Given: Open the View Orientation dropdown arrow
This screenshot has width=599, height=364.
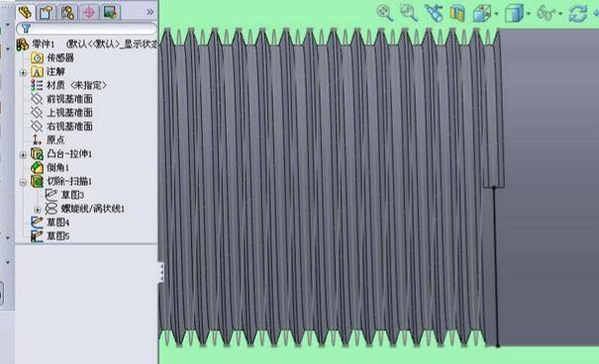Looking at the screenshot, I should coord(496,14).
